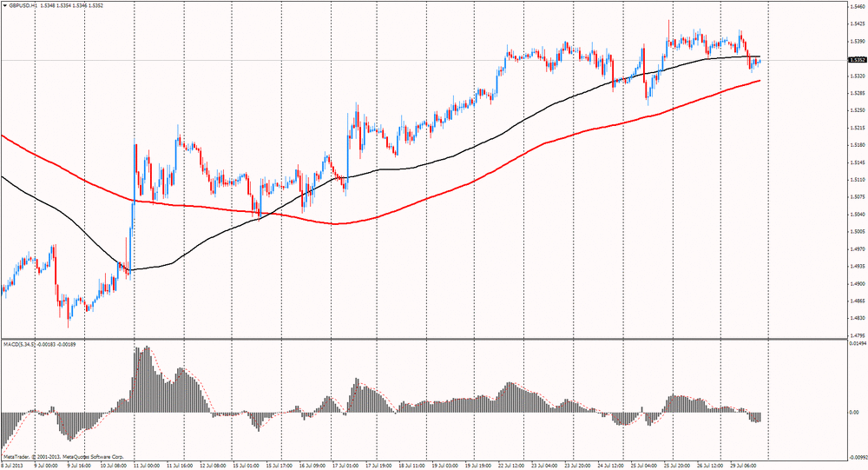This screenshot has height=470, width=868.
Task: Click the 24 Jul 12:00 time label
Action: [x=610, y=467]
